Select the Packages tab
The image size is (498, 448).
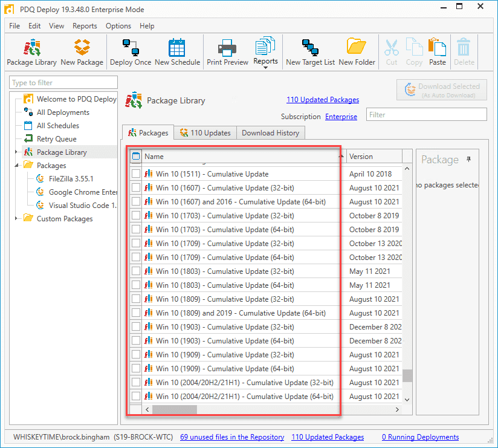coord(148,132)
